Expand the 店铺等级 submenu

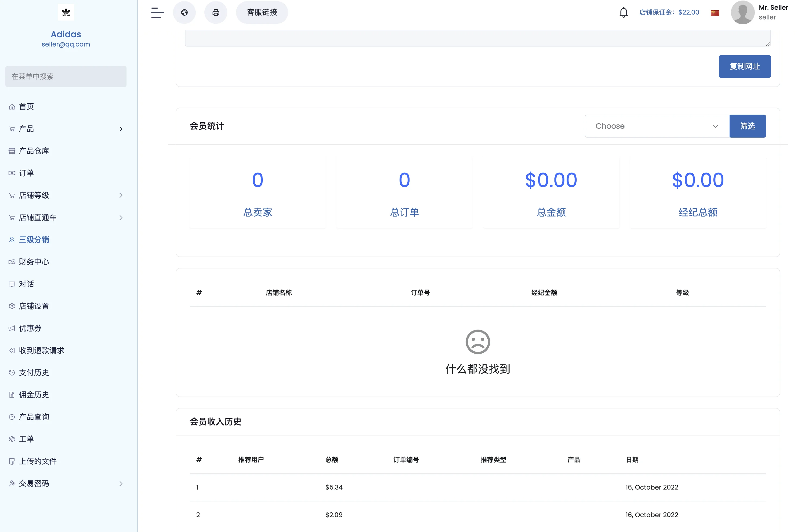coord(121,195)
